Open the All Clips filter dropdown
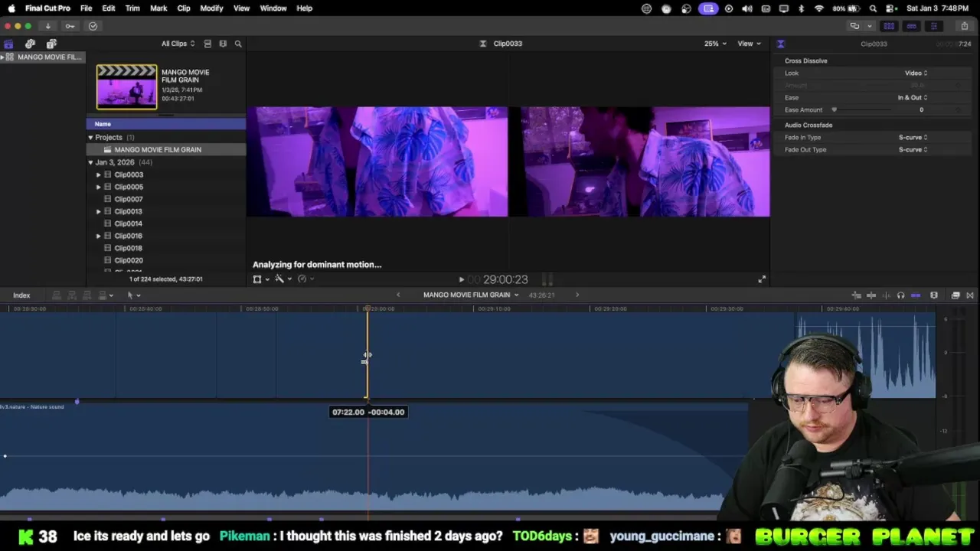 click(x=178, y=44)
